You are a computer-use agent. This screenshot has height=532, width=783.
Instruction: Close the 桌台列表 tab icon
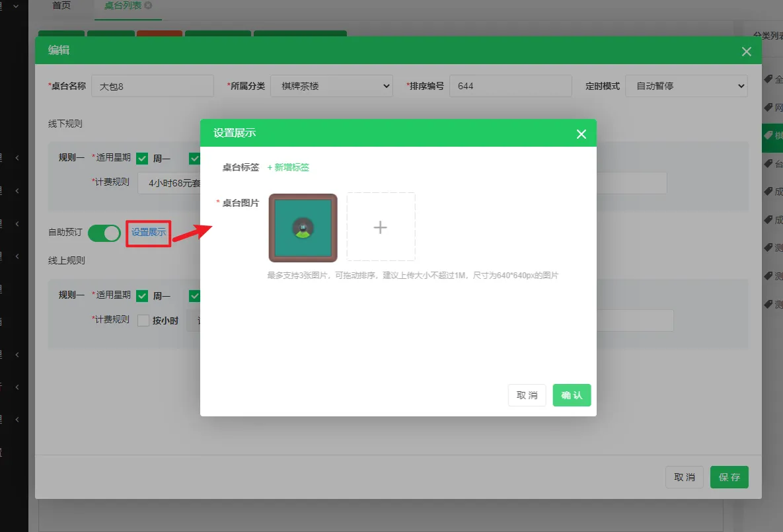(x=148, y=5)
